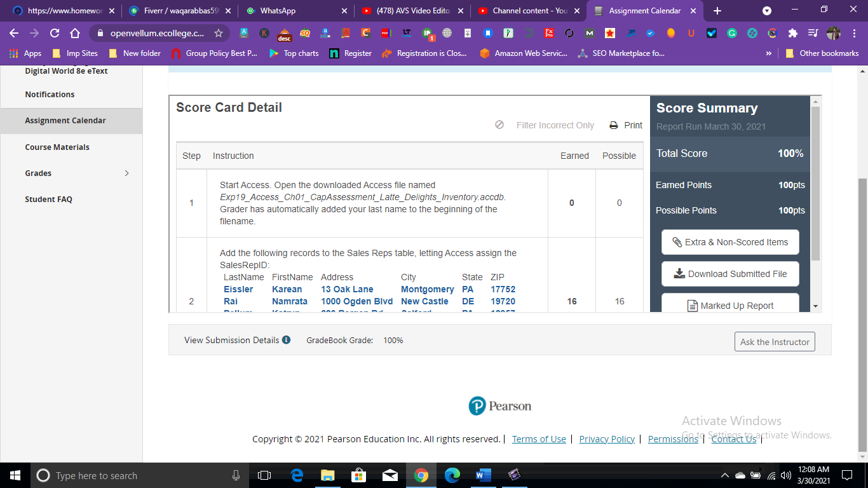Click the taskbar microphone search icon
Screen dimensions: 868x488
[x=236, y=475]
